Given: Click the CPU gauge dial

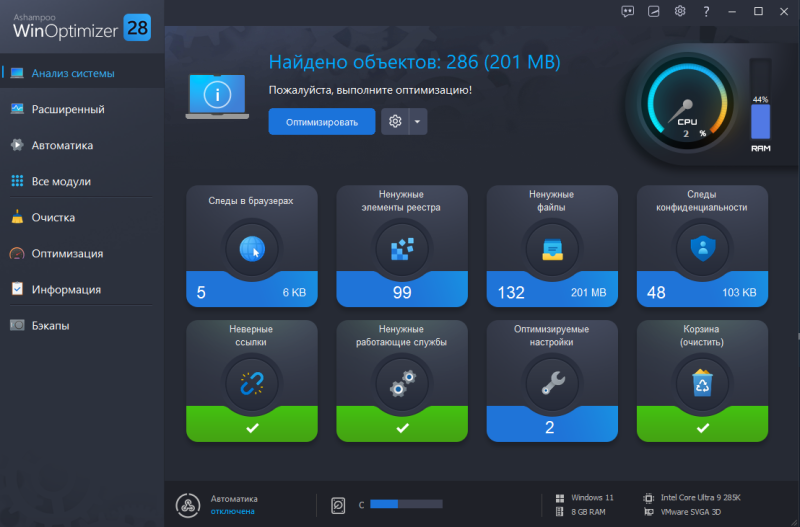Looking at the screenshot, I should pyautogui.click(x=687, y=105).
